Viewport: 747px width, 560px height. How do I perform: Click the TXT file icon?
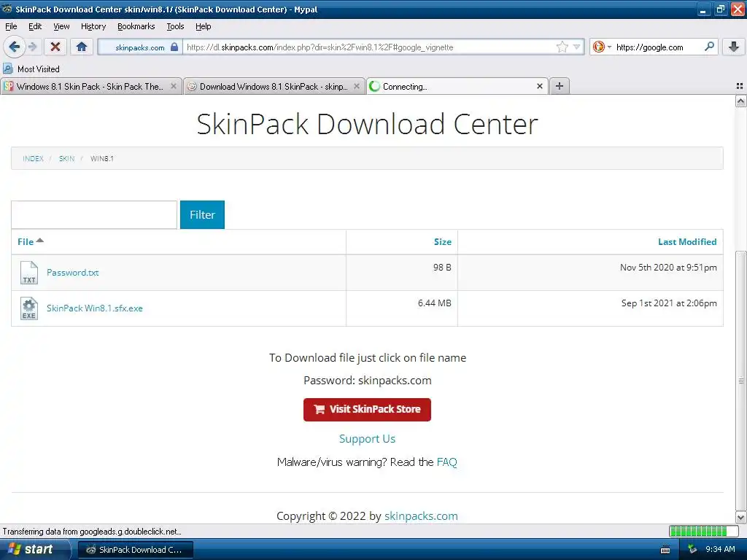[x=29, y=273]
